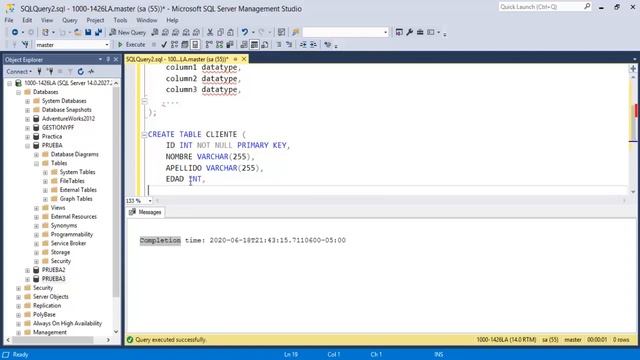Collapse the CREATE TABLE CLIENTE code block
The height and width of the screenshot is (360, 640).
coord(144,134)
